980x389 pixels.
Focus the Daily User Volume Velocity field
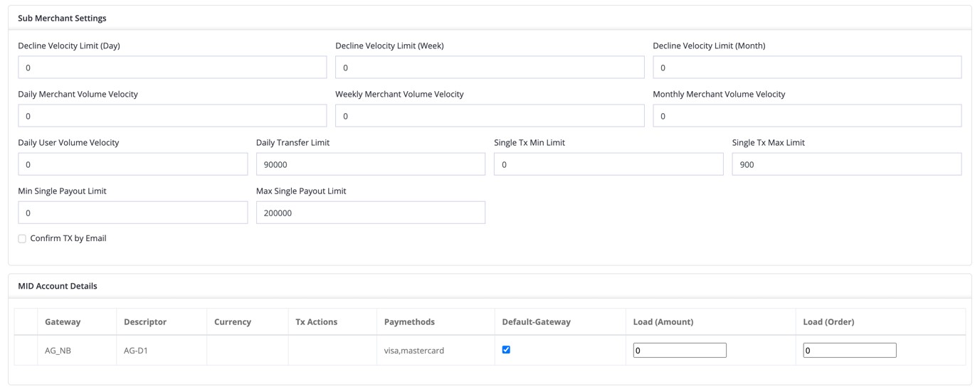point(132,164)
